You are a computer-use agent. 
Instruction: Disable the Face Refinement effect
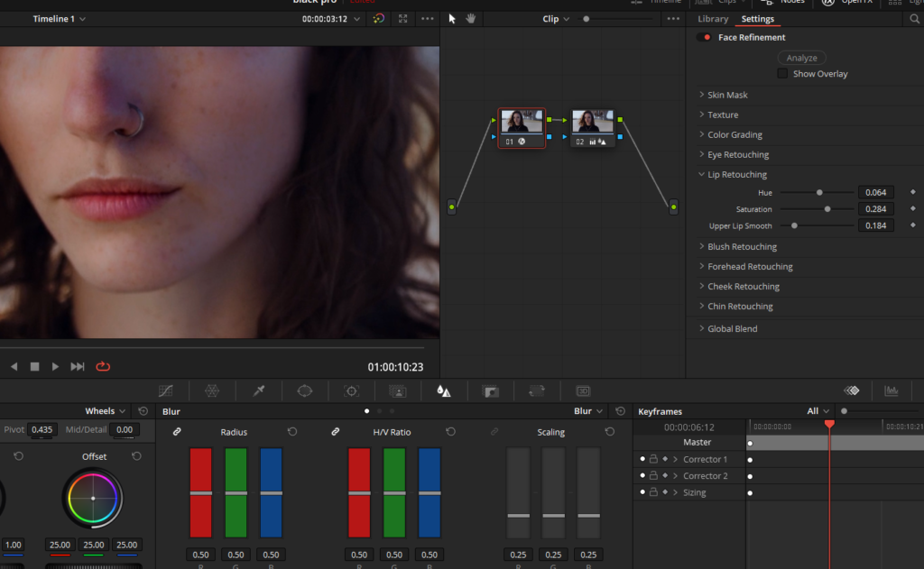[704, 37]
